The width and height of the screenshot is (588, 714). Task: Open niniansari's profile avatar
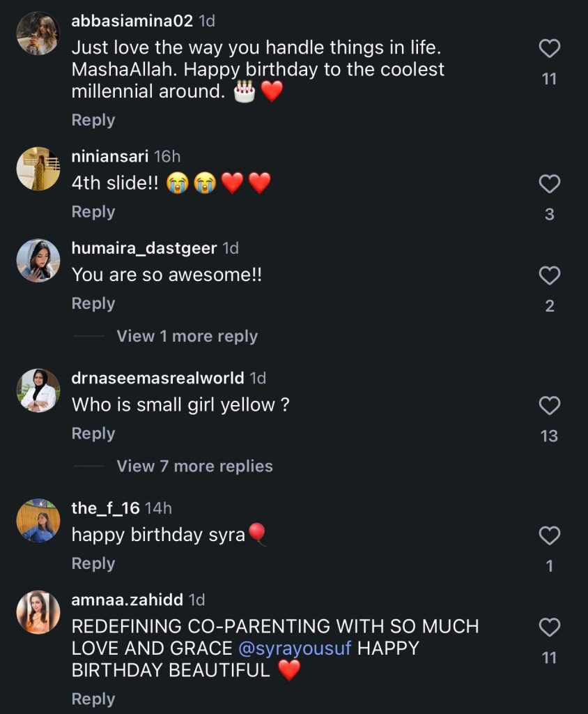38,169
